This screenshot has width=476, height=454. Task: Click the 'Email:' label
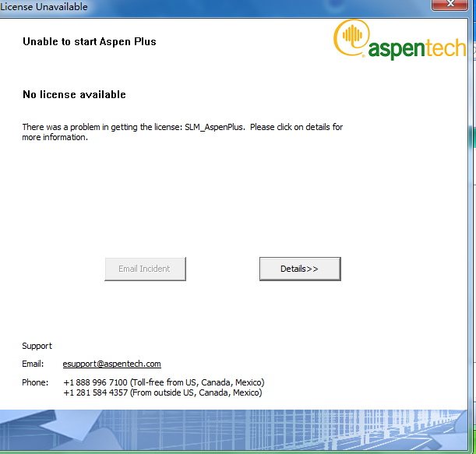pos(33,364)
